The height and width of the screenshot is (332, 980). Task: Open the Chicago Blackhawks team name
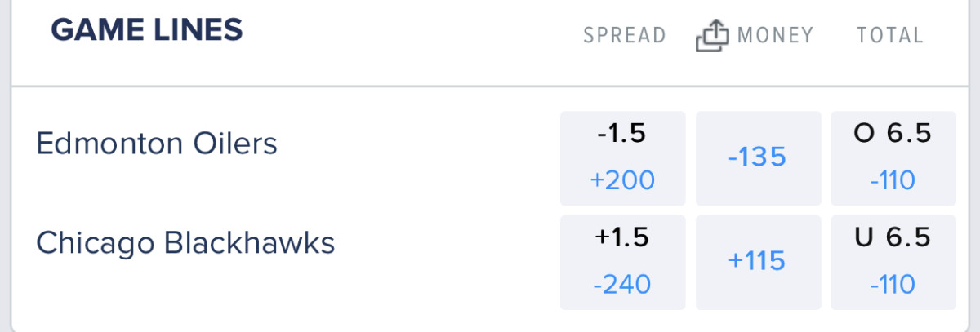point(185,243)
